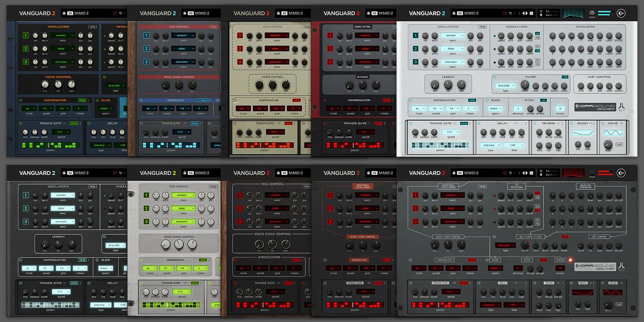Click Pitch f-at button in Signal-71 Grey
The image size is (644, 322).
click(543, 260)
